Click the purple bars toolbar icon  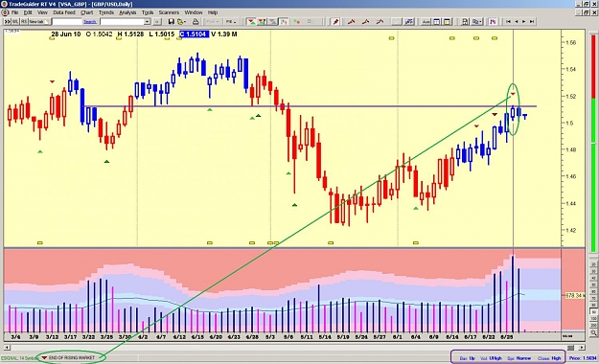pyautogui.click(x=493, y=22)
